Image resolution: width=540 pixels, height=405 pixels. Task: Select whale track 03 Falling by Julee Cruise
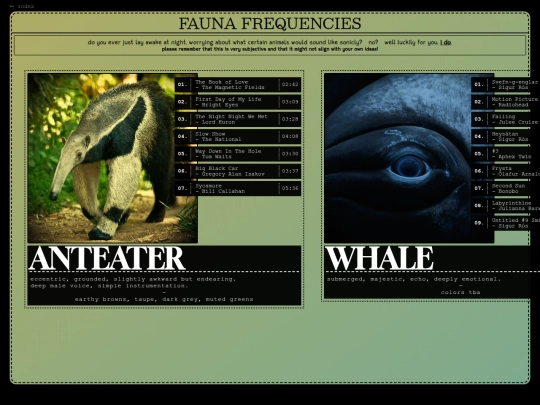[x=506, y=119]
